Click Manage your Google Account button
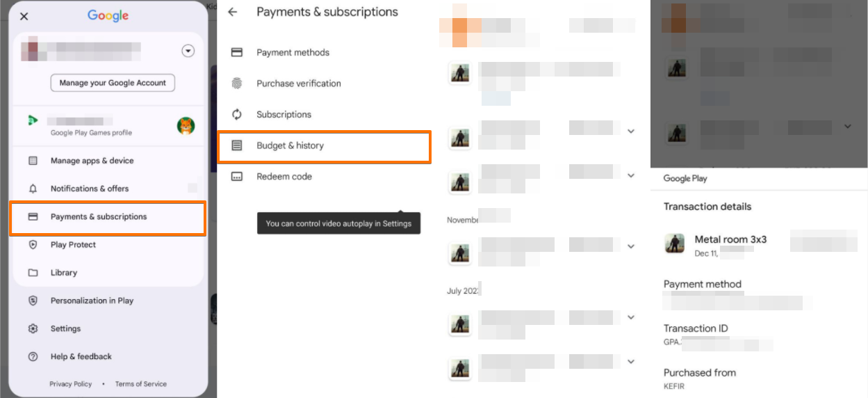 (113, 83)
